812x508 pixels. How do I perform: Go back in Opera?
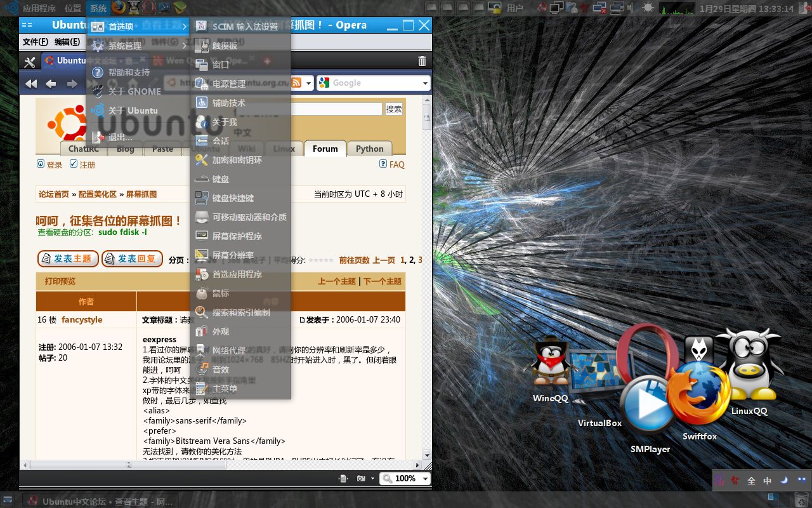(51, 84)
